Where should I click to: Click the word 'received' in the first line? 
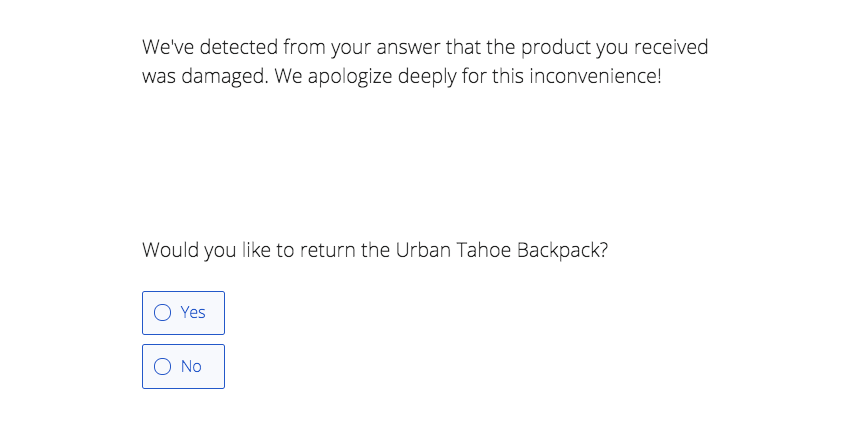pos(672,47)
